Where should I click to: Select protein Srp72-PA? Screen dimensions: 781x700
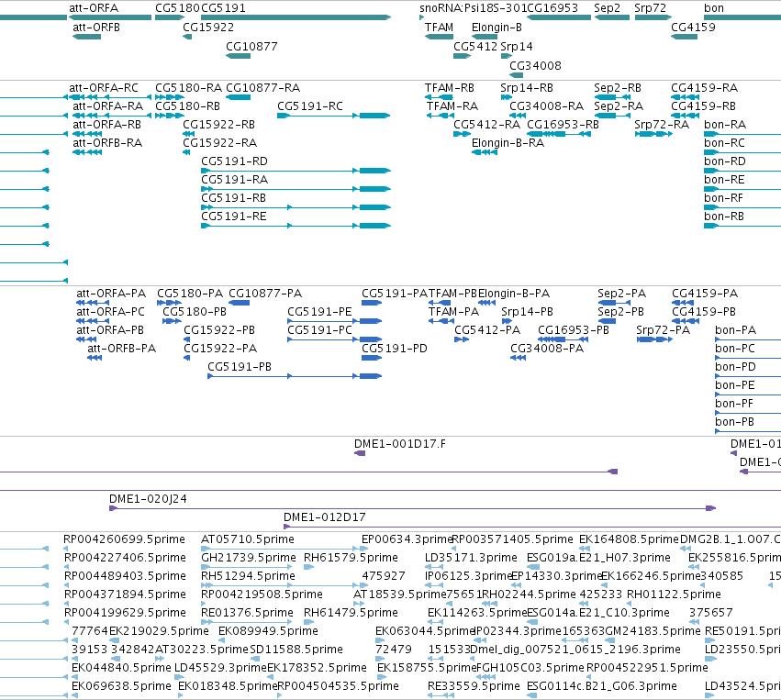663,330
